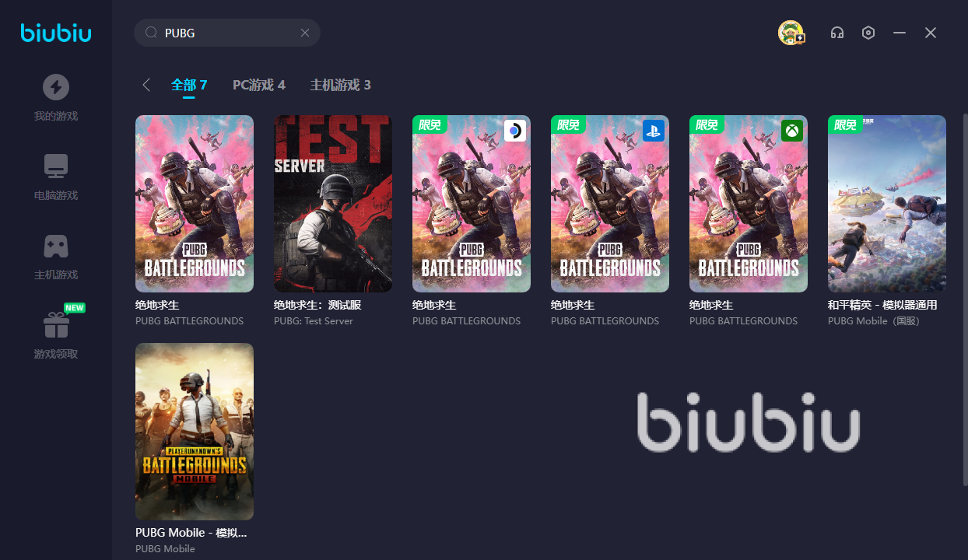Select 电脑游戏 monitor icon in sidebar
The height and width of the screenshot is (560, 968).
[55, 166]
